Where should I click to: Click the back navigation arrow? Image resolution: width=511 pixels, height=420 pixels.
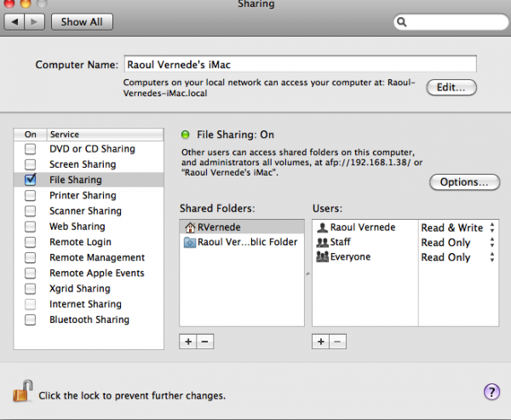pyautogui.click(x=14, y=22)
